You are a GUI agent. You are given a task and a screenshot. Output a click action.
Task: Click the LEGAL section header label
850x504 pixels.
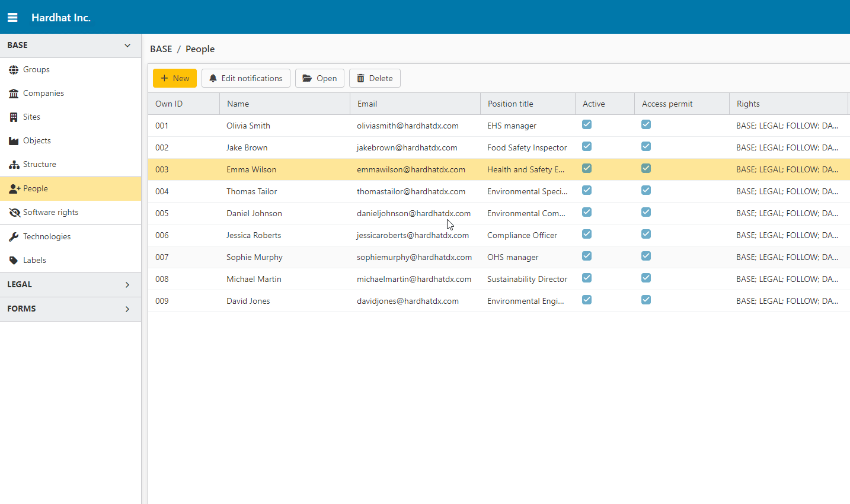pos(20,285)
